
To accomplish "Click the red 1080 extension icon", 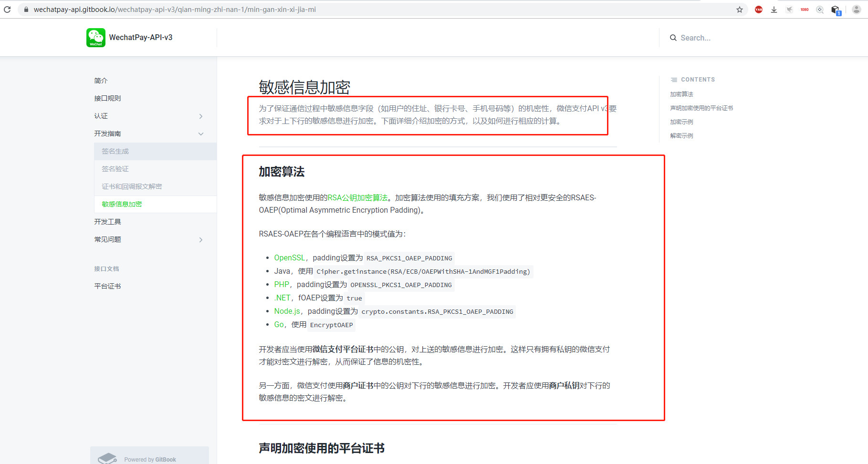I will click(x=805, y=10).
